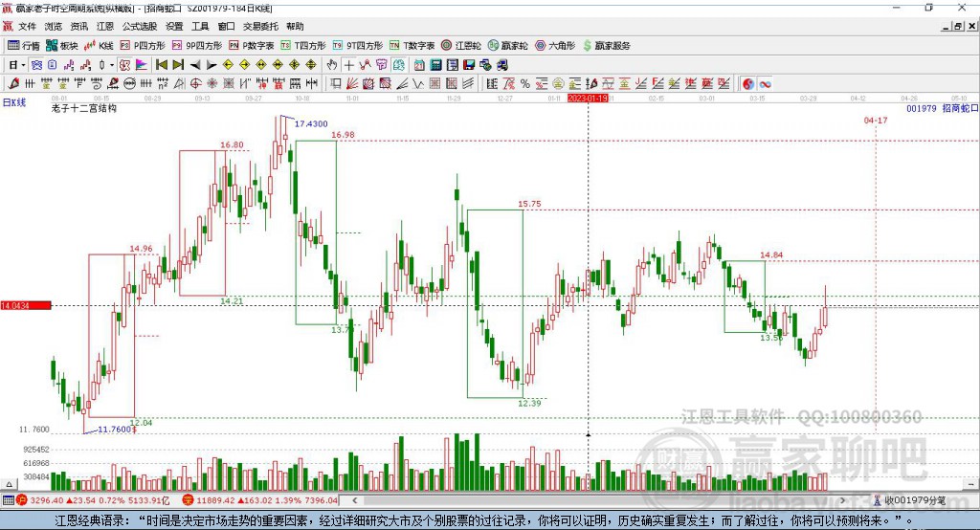Click the 12.39 price level label
Screen dimensions: 980x530
(x=529, y=403)
